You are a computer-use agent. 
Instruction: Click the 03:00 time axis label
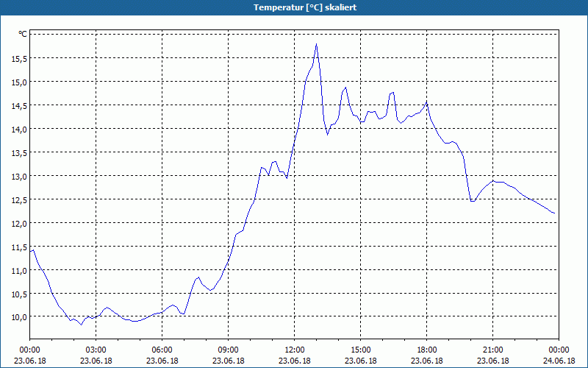point(96,350)
